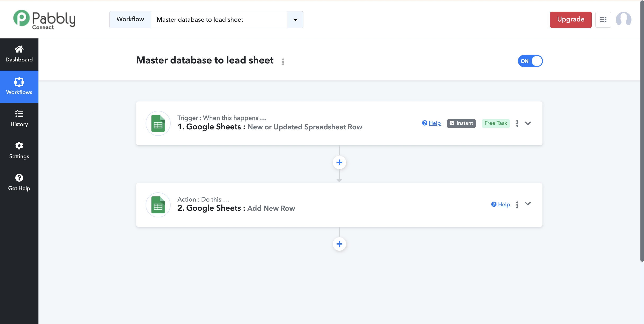Click the workflow name field in header

pos(219,20)
